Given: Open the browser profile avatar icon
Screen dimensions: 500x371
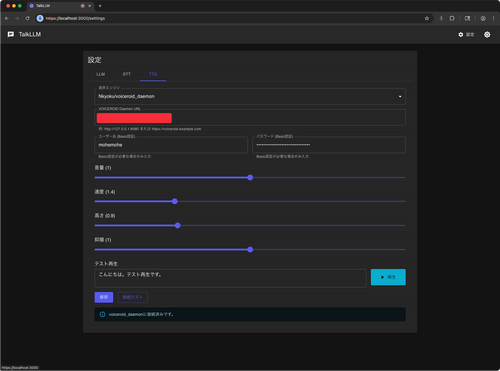Looking at the screenshot, I should click(483, 18).
